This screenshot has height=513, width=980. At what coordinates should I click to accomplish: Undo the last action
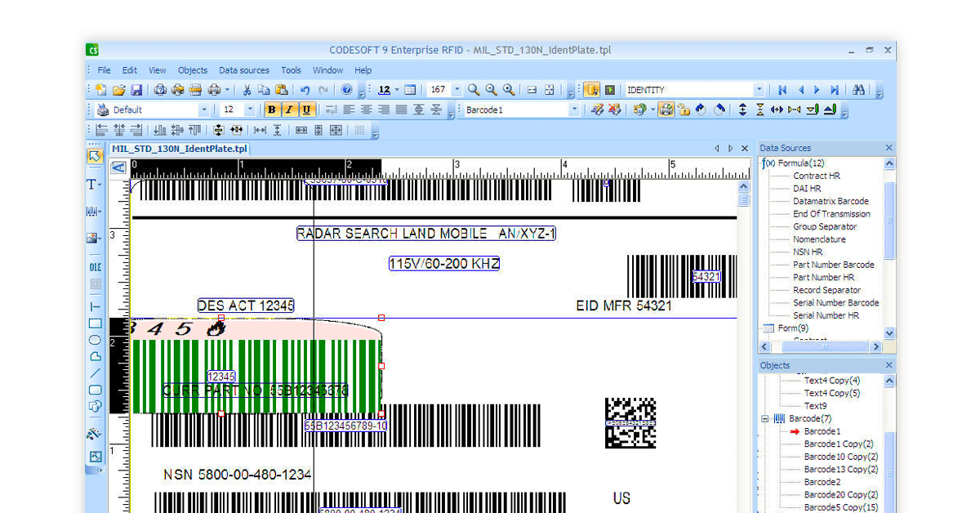305,90
